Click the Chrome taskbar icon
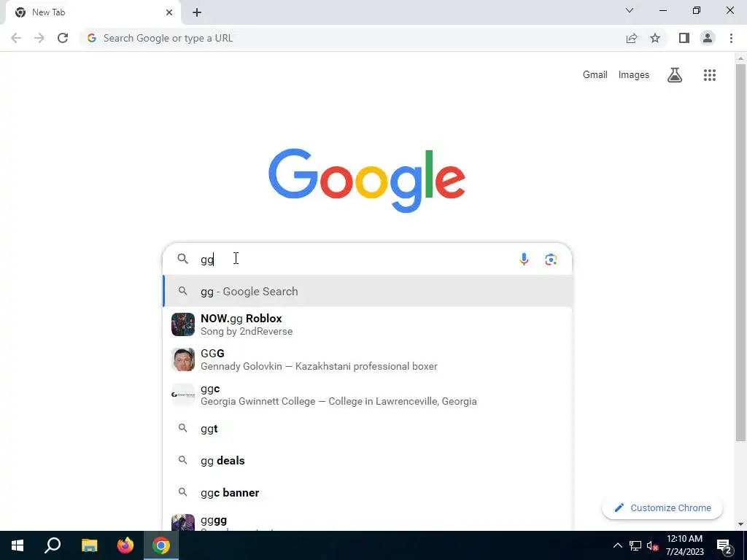 pos(161,545)
